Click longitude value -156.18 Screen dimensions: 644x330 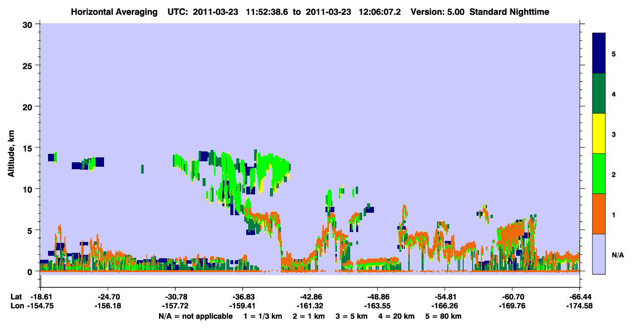click(107, 306)
